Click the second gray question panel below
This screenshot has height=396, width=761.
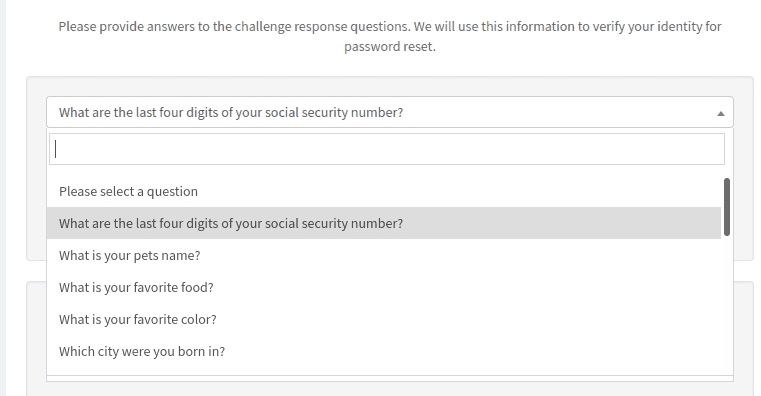744,339
